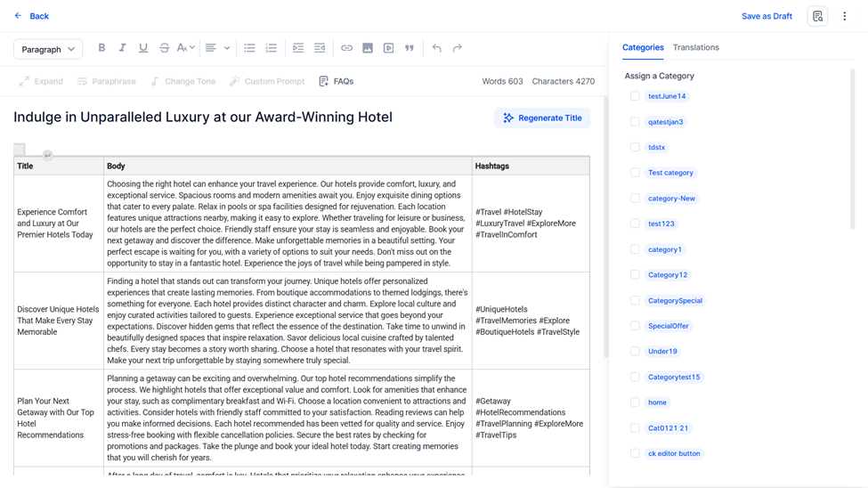Open the Custom Prompt tool
This screenshot has height=488, width=868.
pyautogui.click(x=267, y=81)
